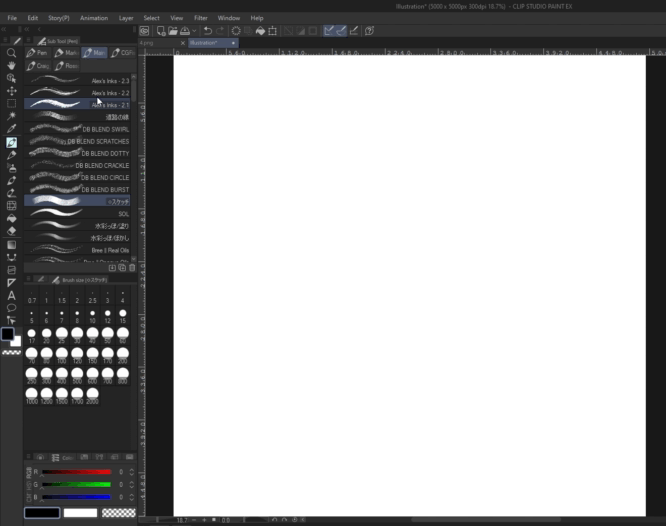The image size is (666, 526).
Task: Select the rectangular Selection area tool
Action: [11, 103]
